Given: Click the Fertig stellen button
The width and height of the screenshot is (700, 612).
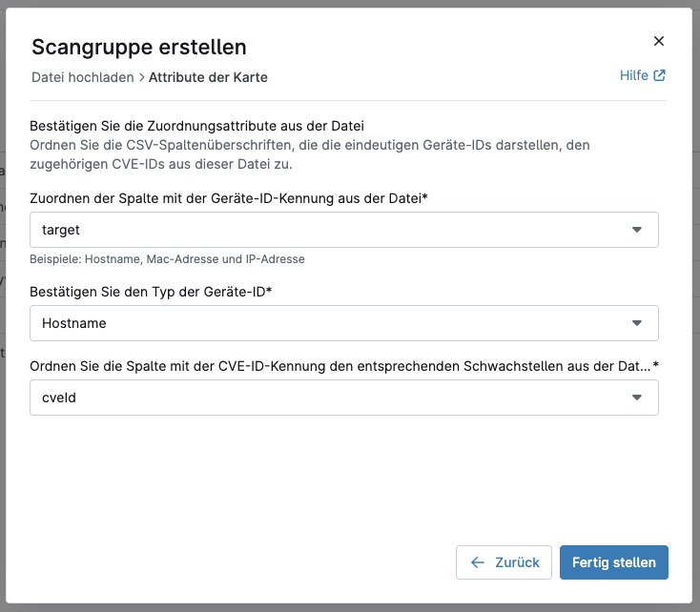Looking at the screenshot, I should (x=613, y=562).
